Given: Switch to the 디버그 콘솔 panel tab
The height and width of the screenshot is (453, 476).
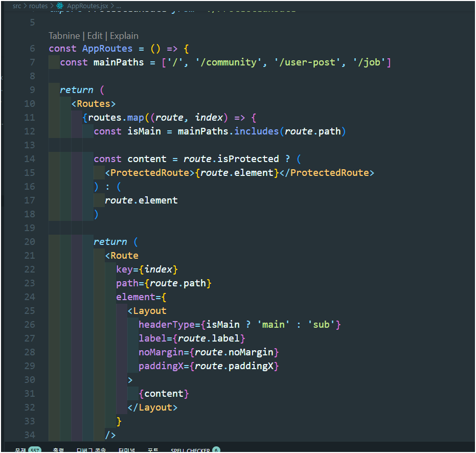Looking at the screenshot, I should tap(91, 449).
